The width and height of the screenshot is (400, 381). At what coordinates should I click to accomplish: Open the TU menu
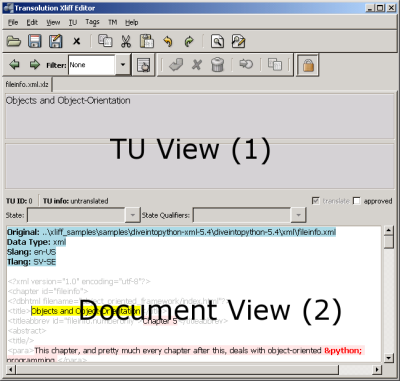click(x=73, y=22)
